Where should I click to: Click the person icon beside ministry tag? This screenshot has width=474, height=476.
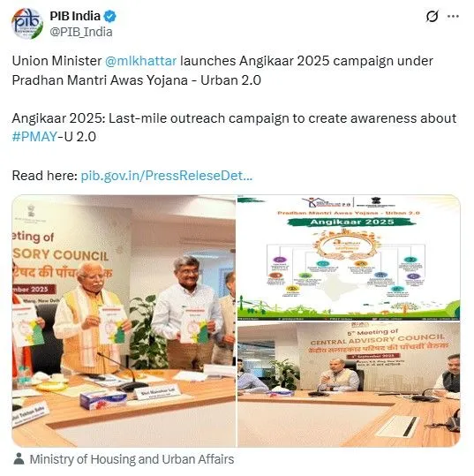click(19, 458)
